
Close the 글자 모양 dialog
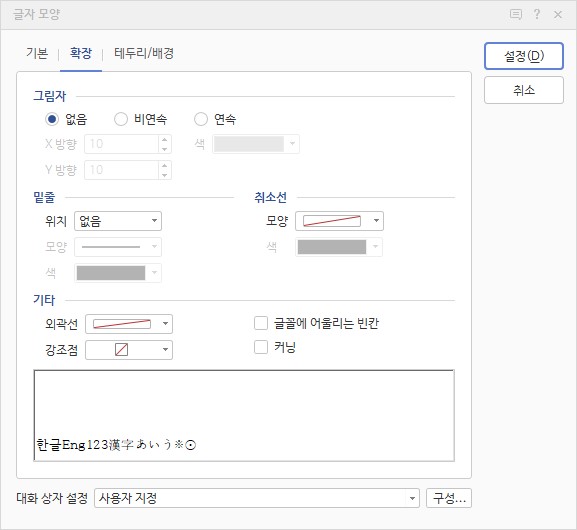point(558,14)
